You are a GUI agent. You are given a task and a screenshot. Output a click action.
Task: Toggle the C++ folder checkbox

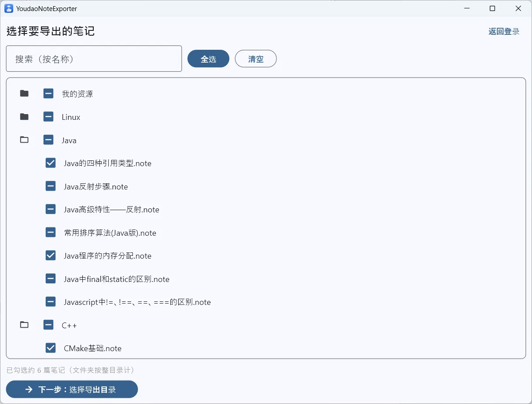pos(48,325)
